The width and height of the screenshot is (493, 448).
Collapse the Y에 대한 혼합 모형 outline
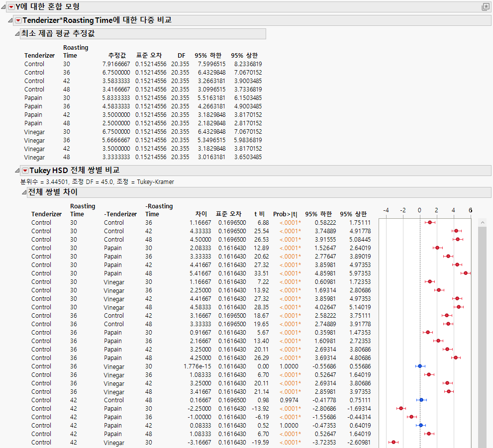pos(4,7)
